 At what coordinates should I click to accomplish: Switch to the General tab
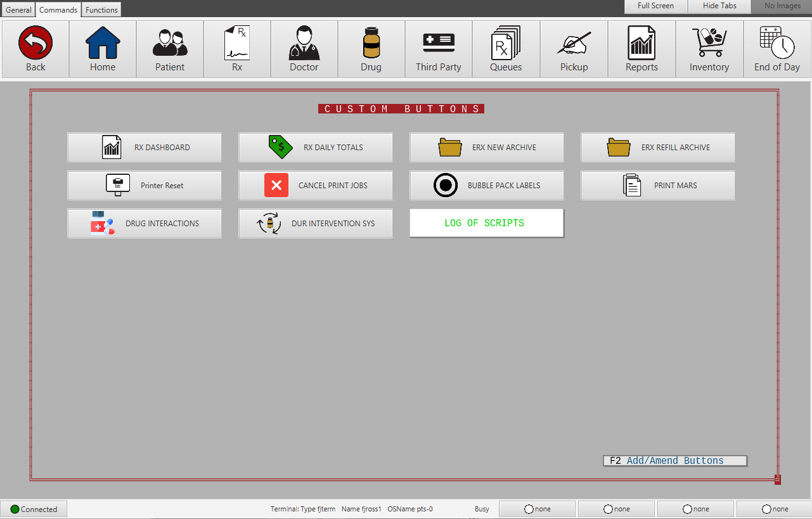(x=18, y=10)
